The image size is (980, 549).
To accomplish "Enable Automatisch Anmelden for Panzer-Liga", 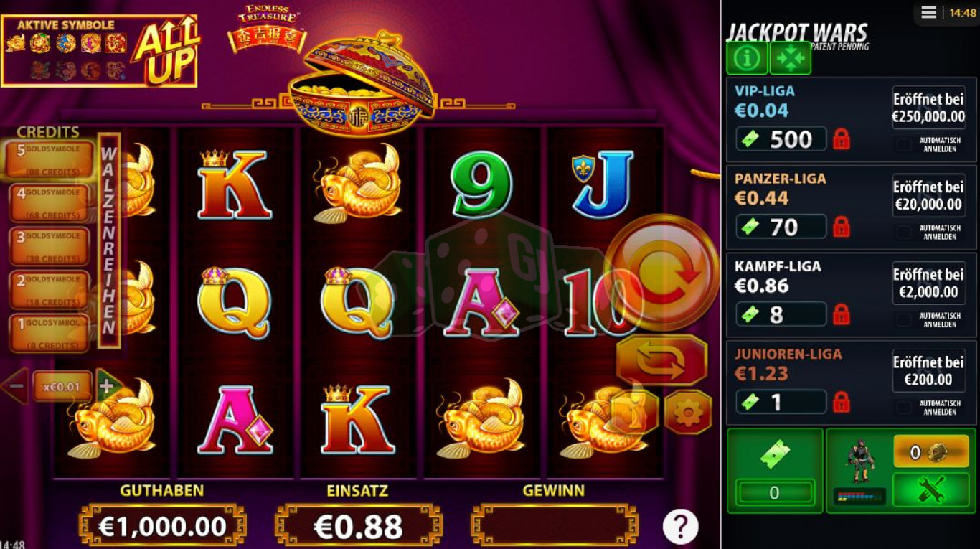I will 904,232.
